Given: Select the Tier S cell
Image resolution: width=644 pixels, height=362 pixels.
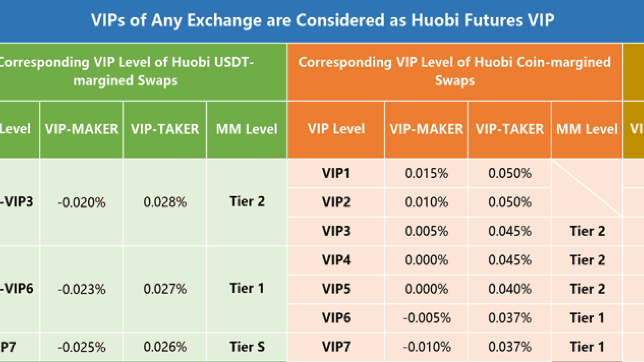Looking at the screenshot, I should [x=247, y=347].
